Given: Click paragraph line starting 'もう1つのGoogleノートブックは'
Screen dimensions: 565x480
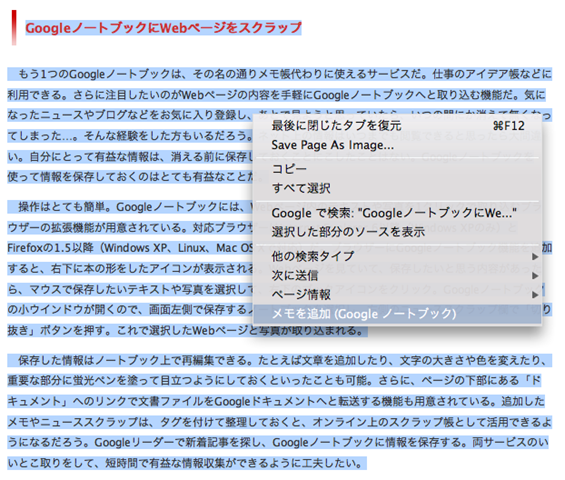Looking at the screenshot, I should point(280,74).
